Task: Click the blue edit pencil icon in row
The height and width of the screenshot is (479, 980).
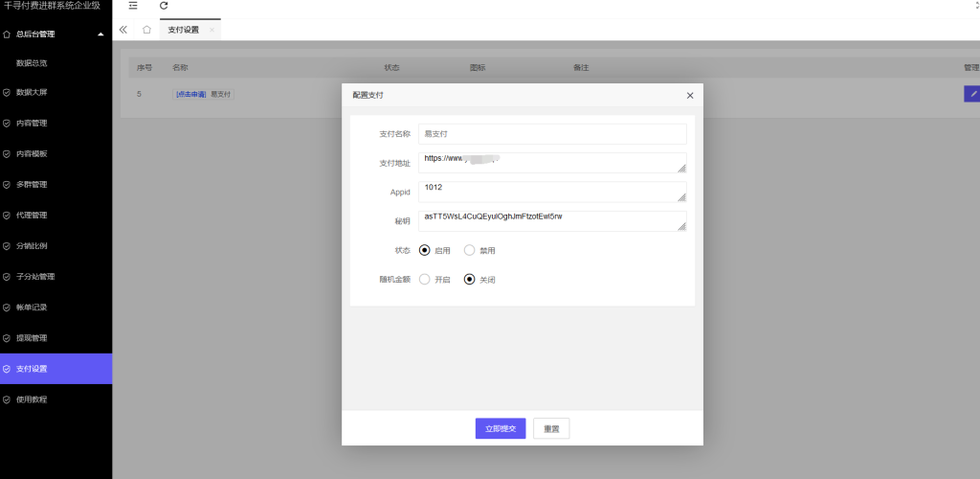Action: (x=972, y=94)
